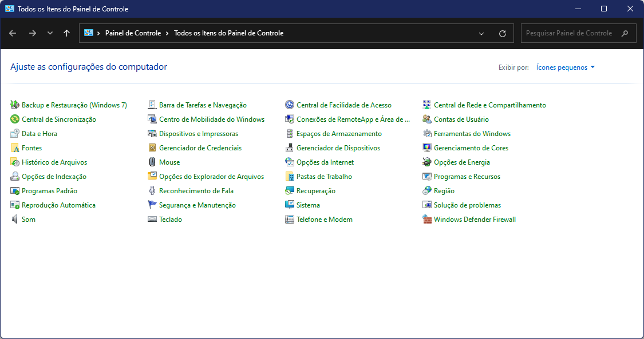Click the Mouse icon
Screen dimensions: 644x339
(x=152, y=162)
